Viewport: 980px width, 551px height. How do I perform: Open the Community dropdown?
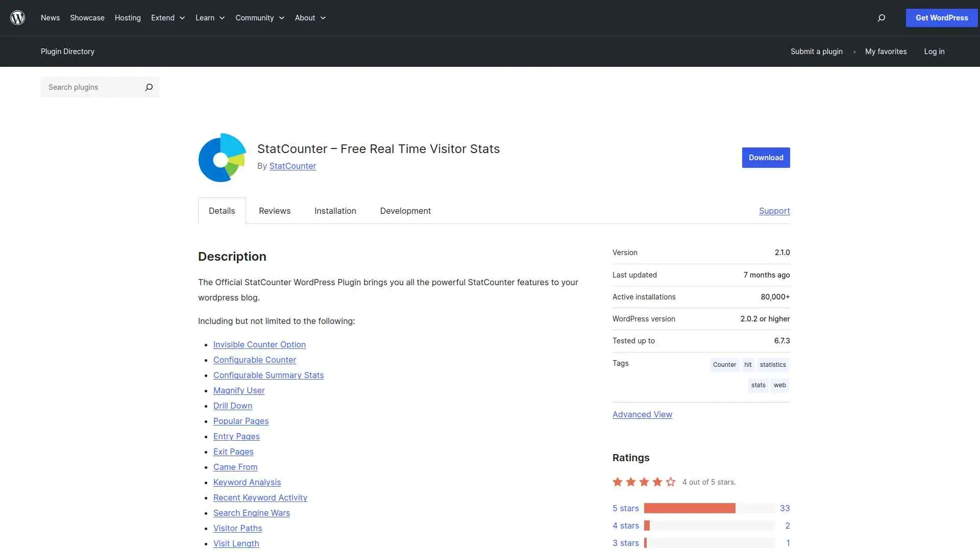pos(260,18)
